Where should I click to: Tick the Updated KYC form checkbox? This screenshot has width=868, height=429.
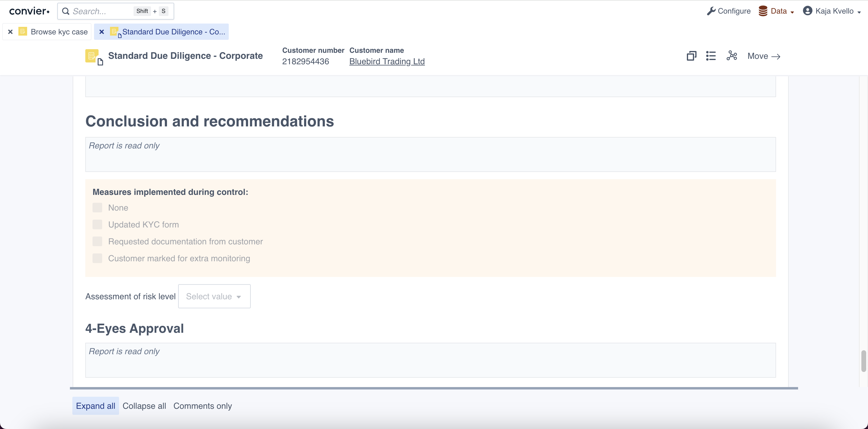[x=97, y=225]
